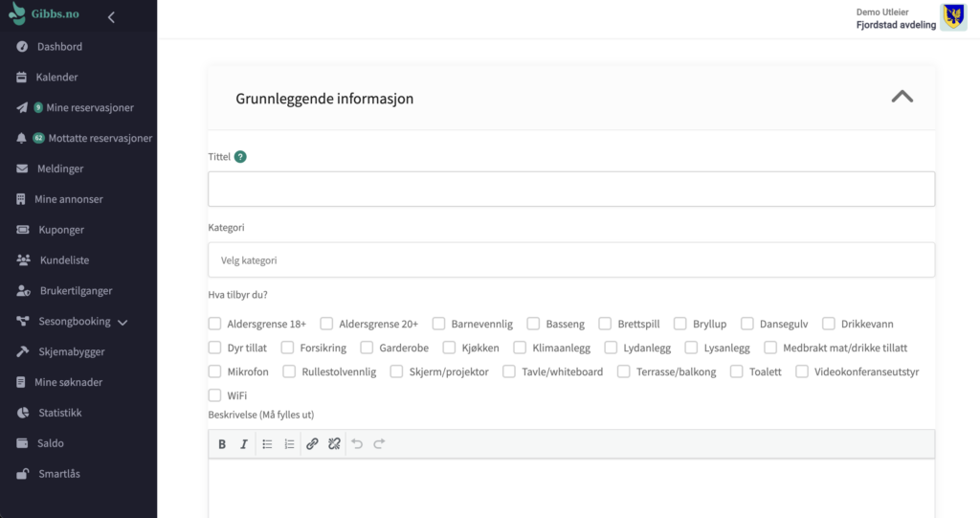This screenshot has height=518, width=980.
Task: Check the WiFi option
Action: pos(214,395)
